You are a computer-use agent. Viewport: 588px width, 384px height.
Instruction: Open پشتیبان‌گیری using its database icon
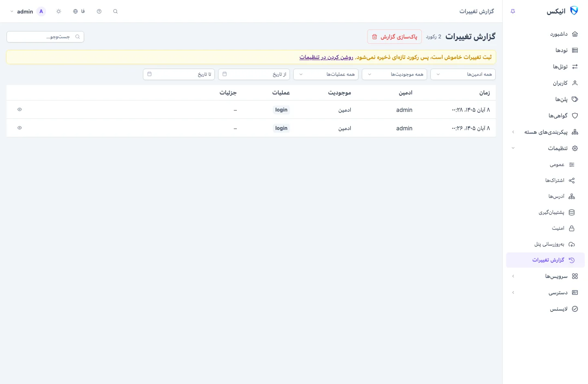tap(572, 212)
